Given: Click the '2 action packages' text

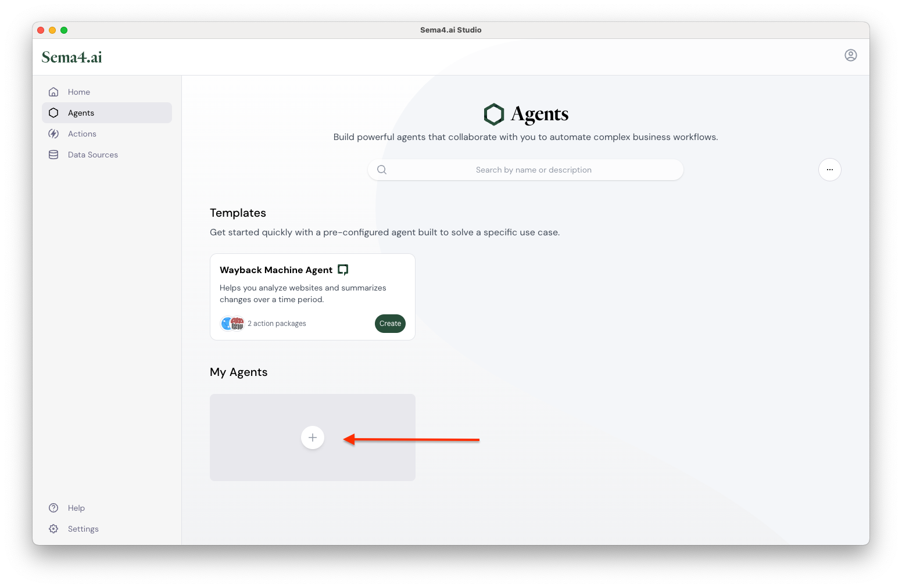Looking at the screenshot, I should [277, 324].
